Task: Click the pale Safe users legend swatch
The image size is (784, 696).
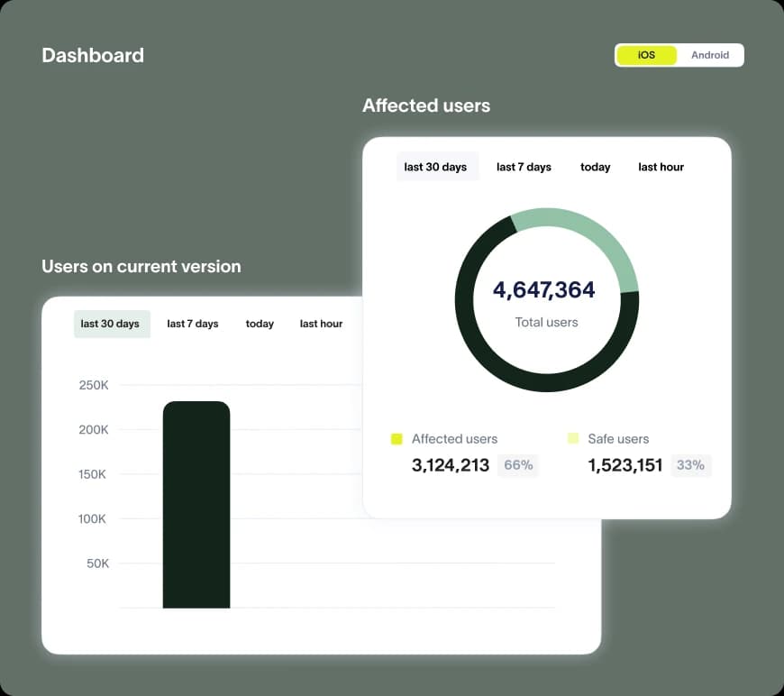Action: click(573, 439)
